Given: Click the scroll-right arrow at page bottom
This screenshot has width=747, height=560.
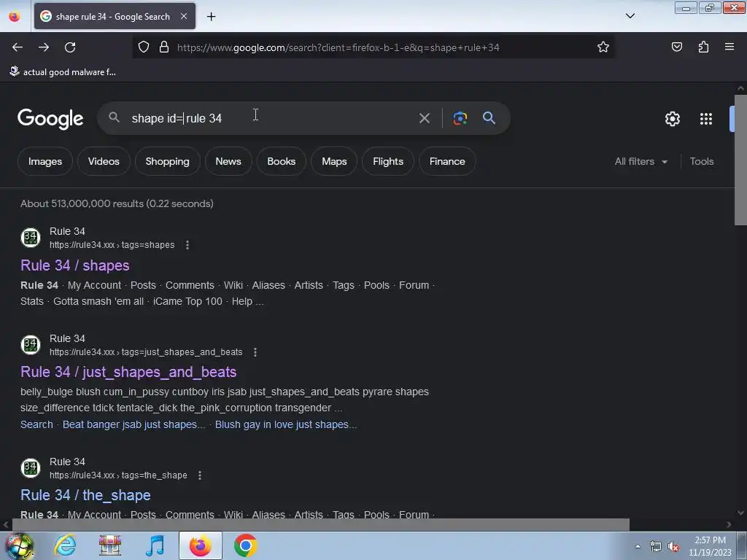Looking at the screenshot, I should [x=729, y=524].
